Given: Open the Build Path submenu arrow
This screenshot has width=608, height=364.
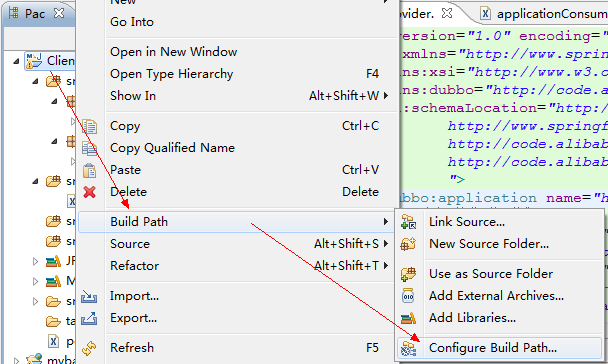Looking at the screenshot, I should [386, 221].
